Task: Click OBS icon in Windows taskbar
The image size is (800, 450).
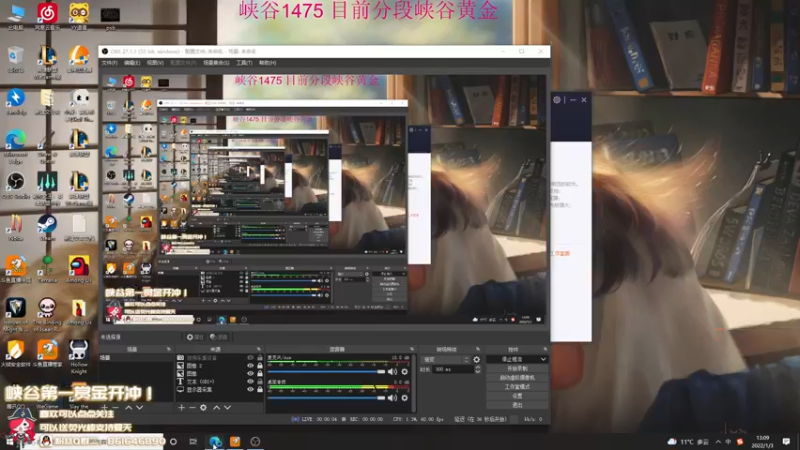Action: (x=255, y=441)
